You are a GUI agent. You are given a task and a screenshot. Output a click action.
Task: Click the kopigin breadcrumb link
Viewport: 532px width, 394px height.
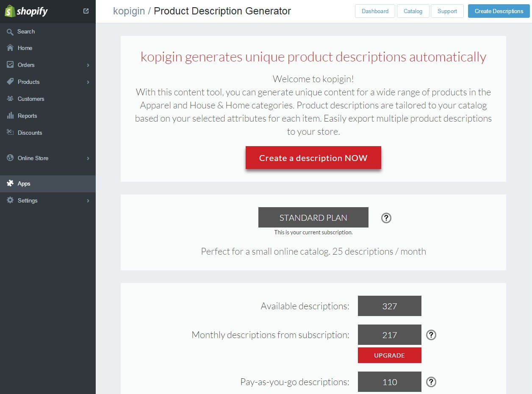pyautogui.click(x=129, y=11)
